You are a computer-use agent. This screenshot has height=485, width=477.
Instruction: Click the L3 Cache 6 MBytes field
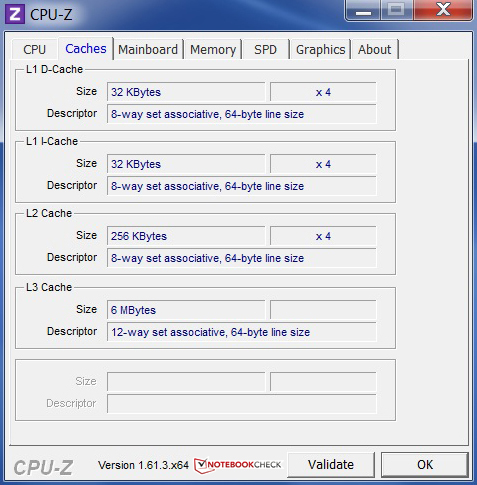point(186,310)
